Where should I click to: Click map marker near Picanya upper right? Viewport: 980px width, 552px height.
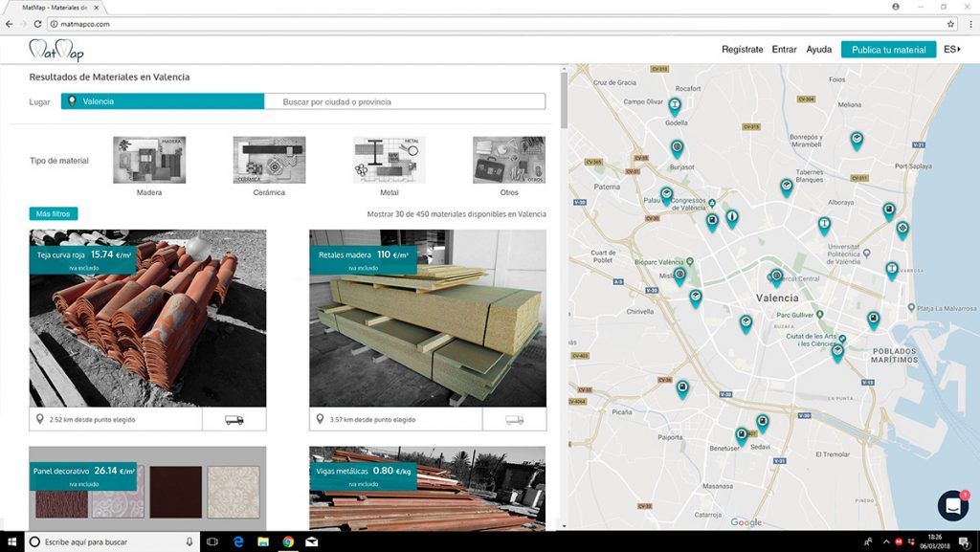[x=682, y=389]
